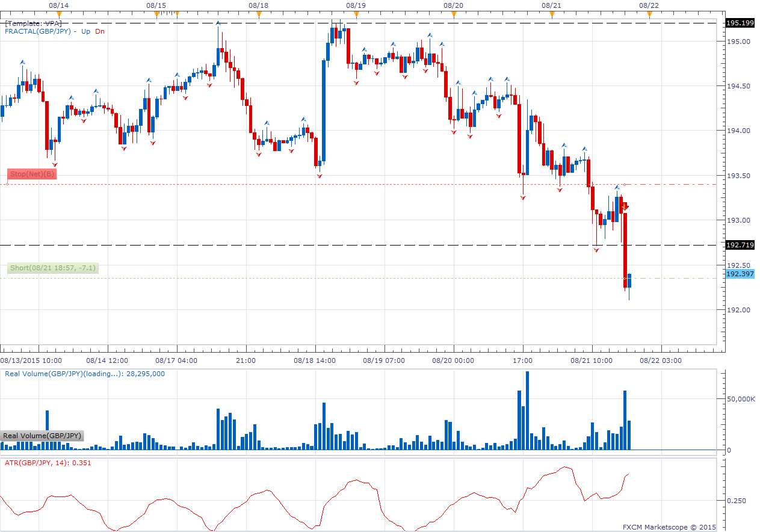The image size is (760, 532).
Task: Click the Stop(Net)(B) order label
Action: [32, 175]
